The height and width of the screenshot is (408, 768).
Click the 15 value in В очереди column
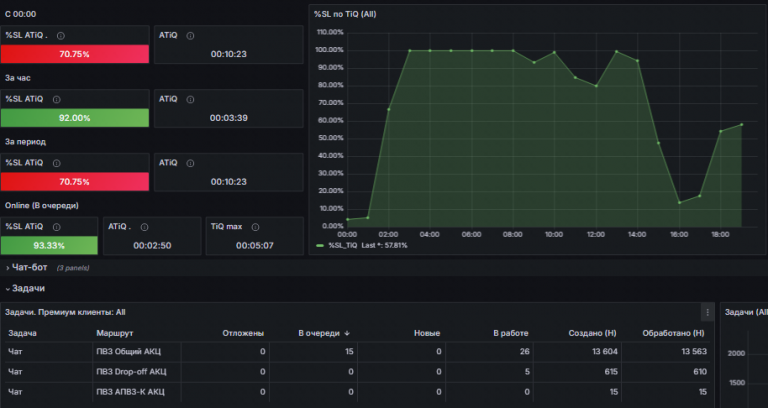pyautogui.click(x=349, y=351)
